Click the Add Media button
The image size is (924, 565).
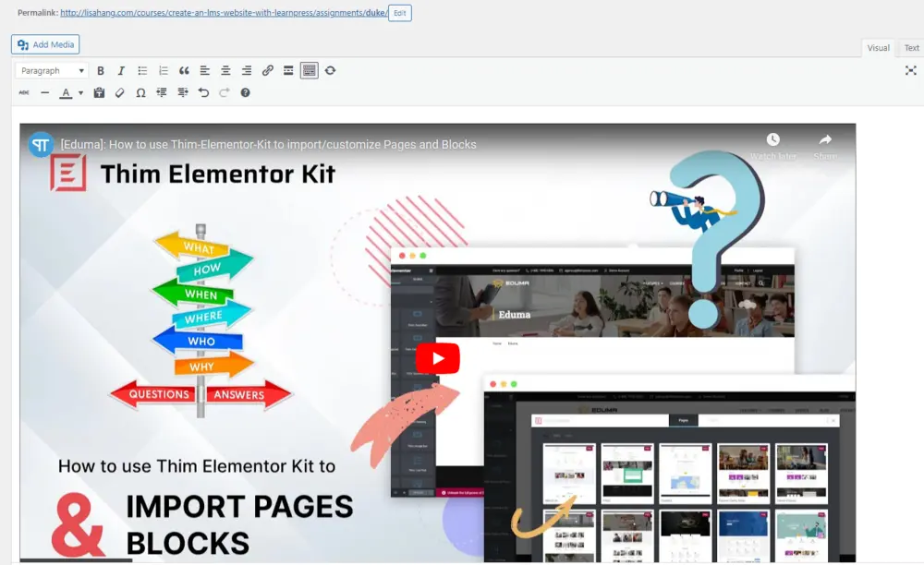[x=45, y=44]
